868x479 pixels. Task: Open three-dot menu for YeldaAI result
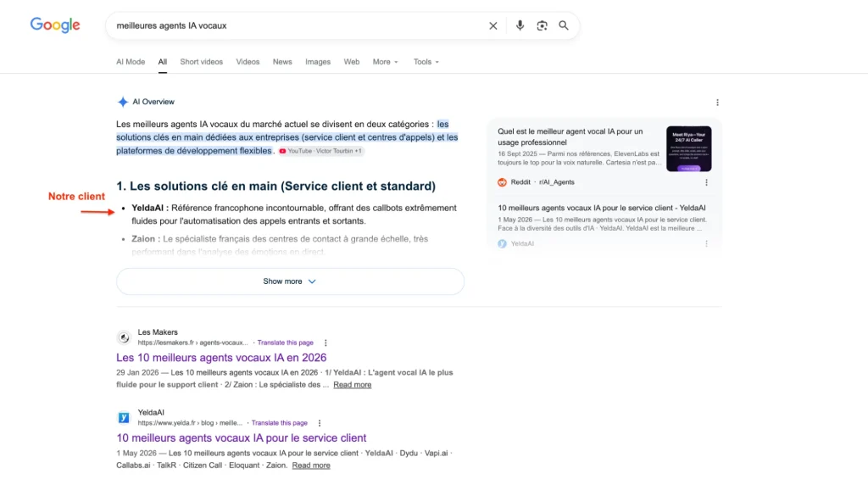pos(320,423)
